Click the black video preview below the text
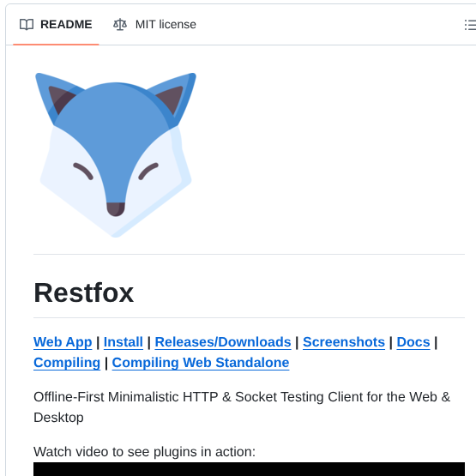The height and width of the screenshot is (476, 476). [x=249, y=469]
